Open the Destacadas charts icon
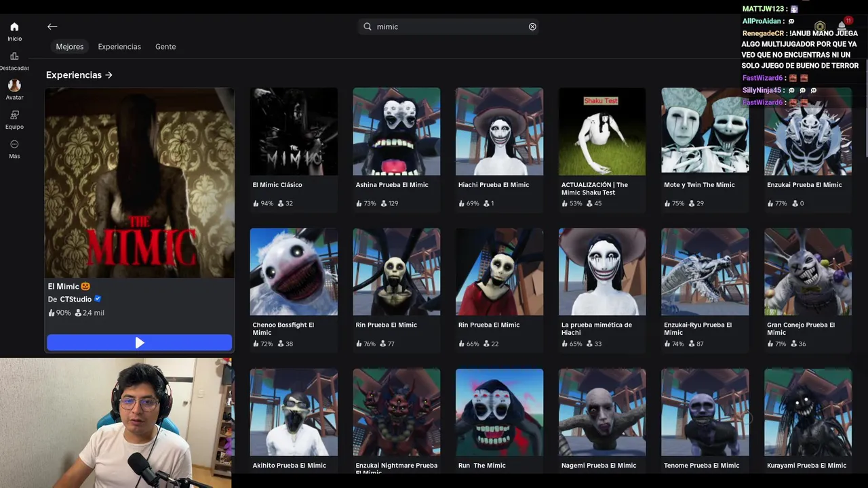The image size is (868, 488). (14, 56)
